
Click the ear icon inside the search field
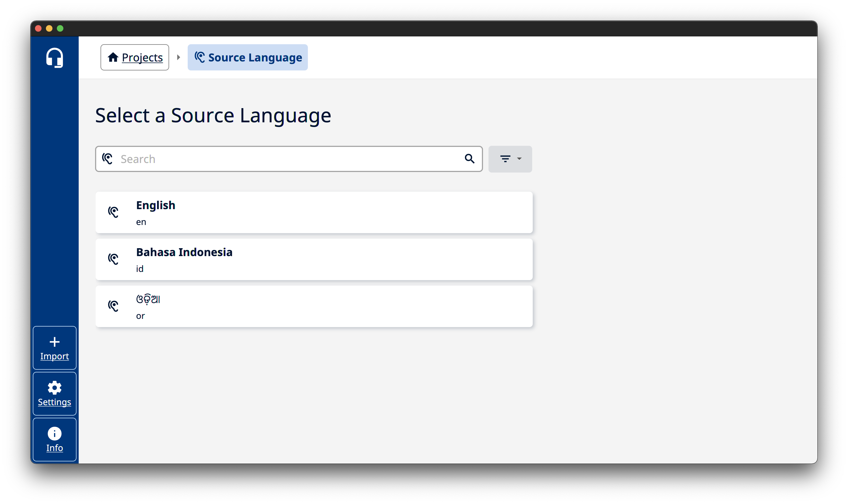(x=108, y=159)
